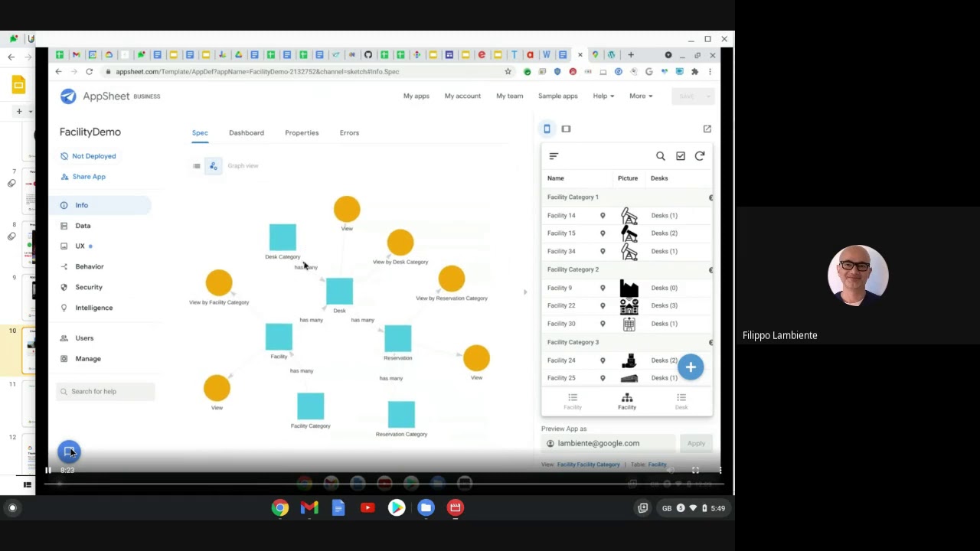Image resolution: width=980 pixels, height=551 pixels.
Task: Click the Facility Facility Category view link
Action: pyautogui.click(x=588, y=465)
